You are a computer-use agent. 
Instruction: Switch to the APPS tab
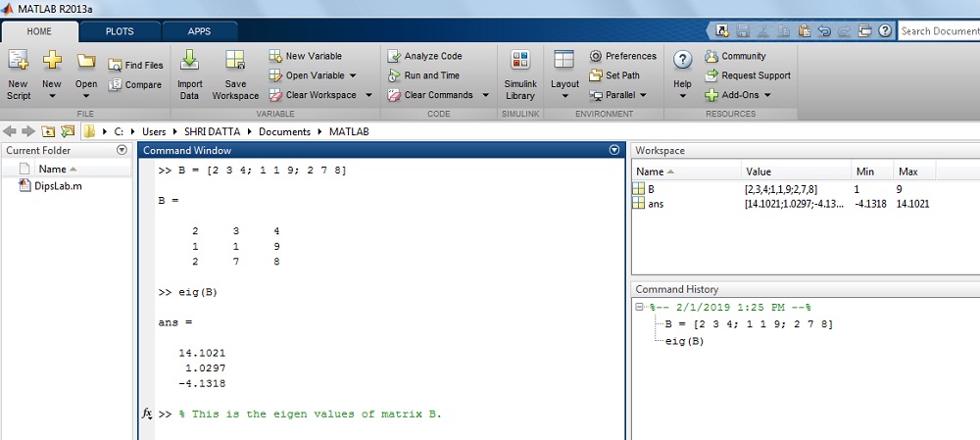(199, 31)
